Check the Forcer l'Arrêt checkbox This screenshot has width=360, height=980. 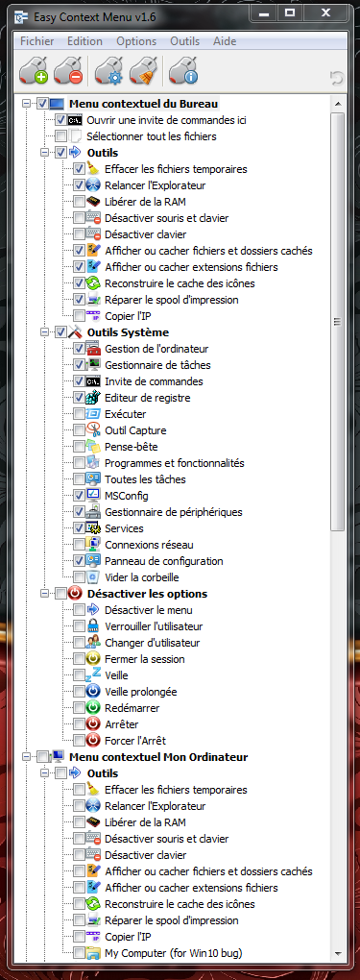coord(79,740)
